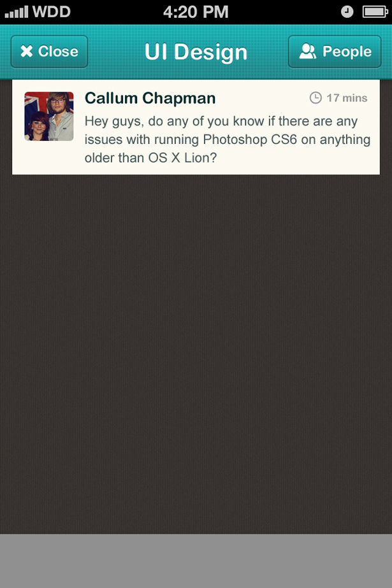Tap the 4:20 PM status bar time
This screenshot has width=392, height=588.
click(195, 12)
